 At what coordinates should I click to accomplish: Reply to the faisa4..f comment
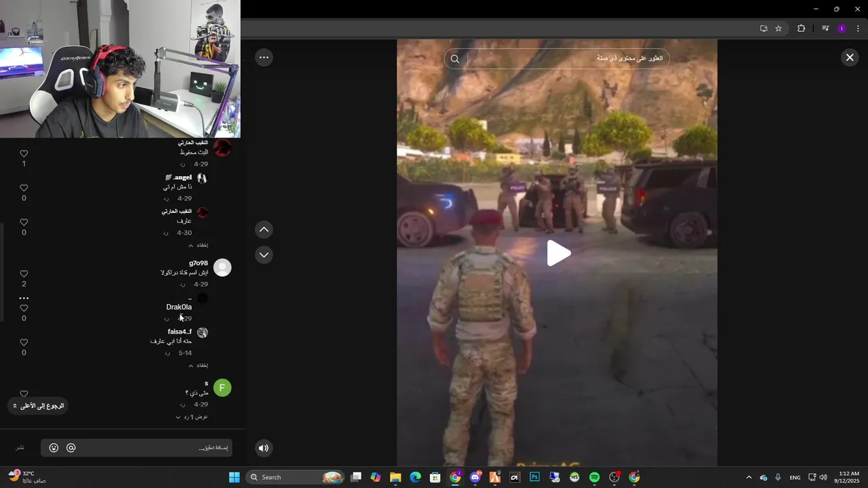coord(166,353)
